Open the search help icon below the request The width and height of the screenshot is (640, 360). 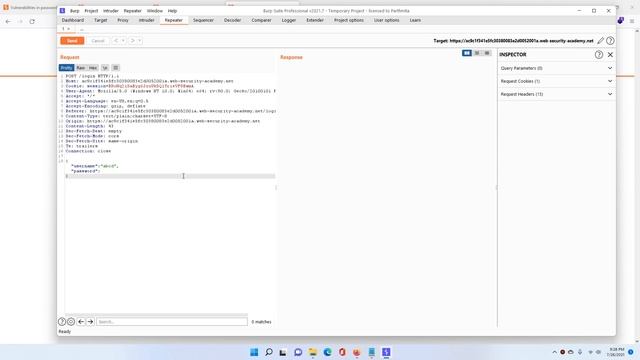(x=62, y=322)
